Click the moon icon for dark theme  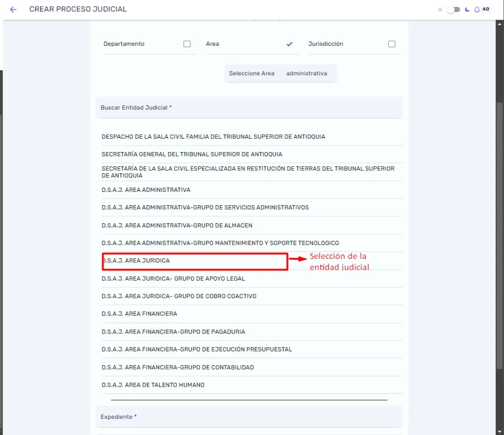coord(468,10)
